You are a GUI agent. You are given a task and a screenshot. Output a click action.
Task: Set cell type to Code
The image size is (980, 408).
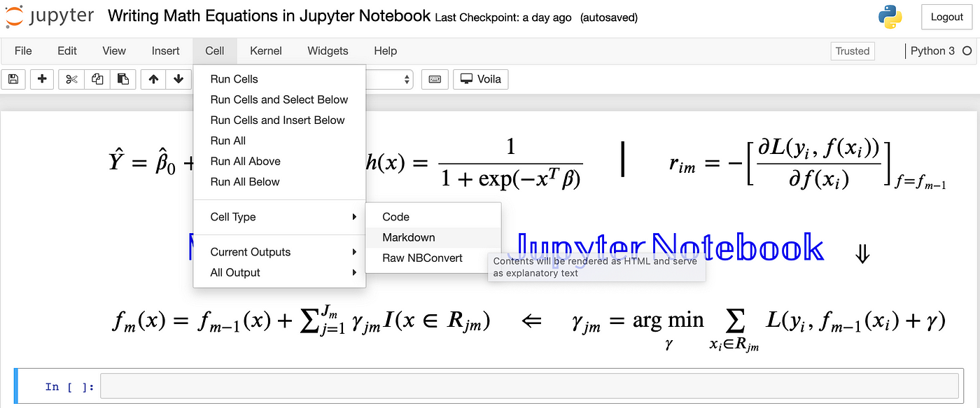433,217
